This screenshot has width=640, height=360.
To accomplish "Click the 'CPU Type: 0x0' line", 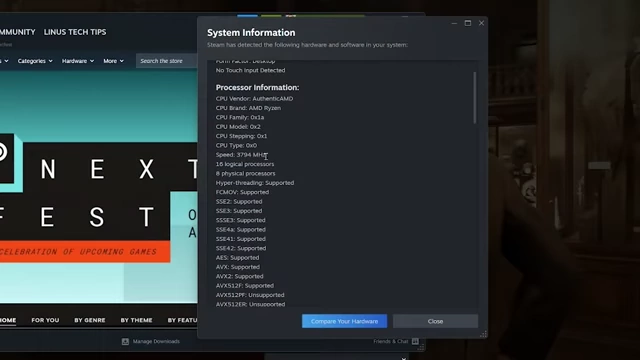I will [x=236, y=145].
